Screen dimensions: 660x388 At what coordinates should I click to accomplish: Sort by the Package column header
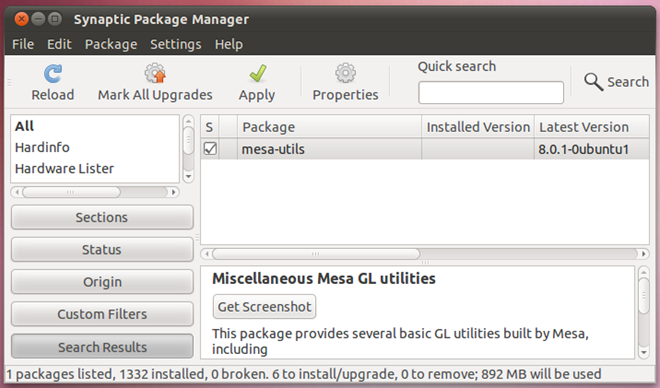tap(329, 127)
